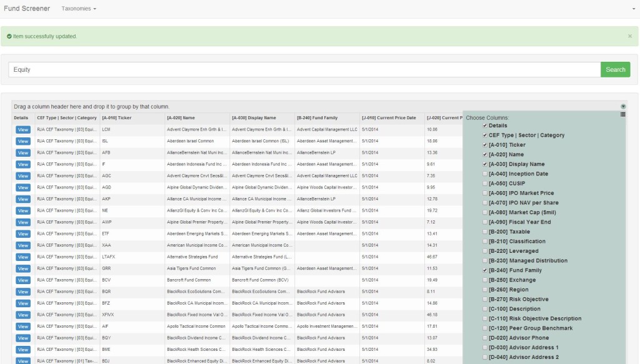Uncheck the [A-010] Ticker checkbox

click(x=485, y=145)
